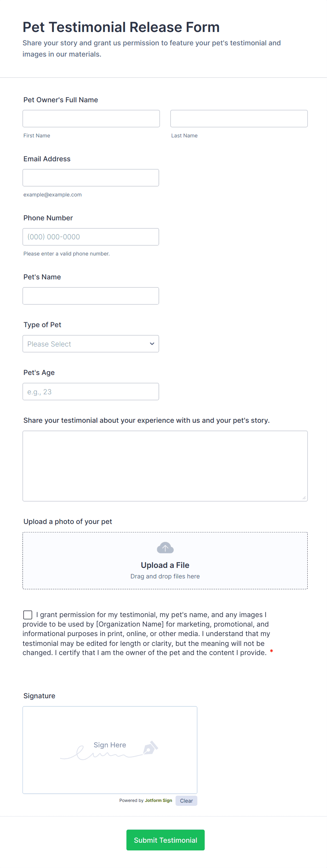This screenshot has height=868, width=327.
Task: Click the Last Name input field
Action: click(x=239, y=119)
